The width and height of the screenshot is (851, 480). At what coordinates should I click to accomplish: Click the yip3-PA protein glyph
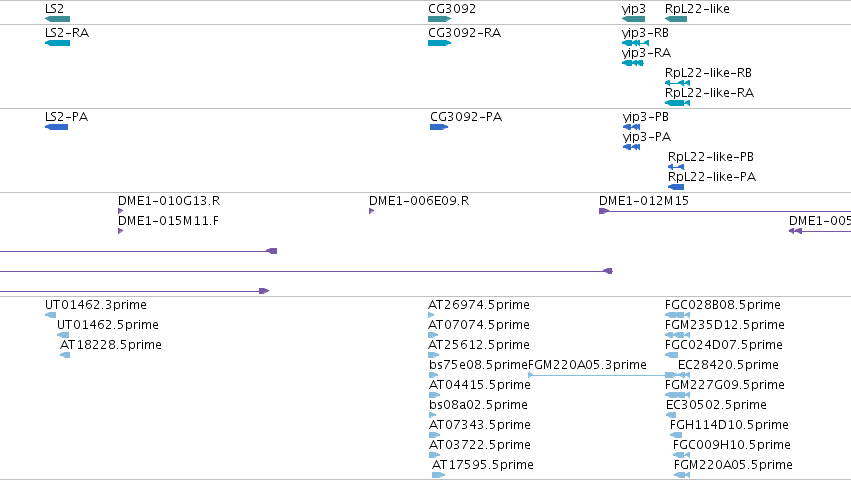(632, 147)
